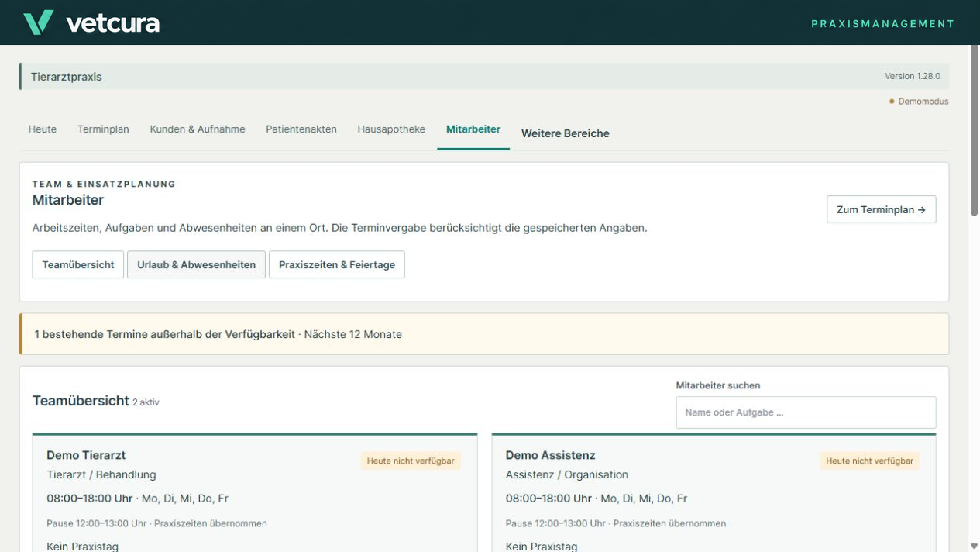The height and width of the screenshot is (552, 980).
Task: Show the Teamübersicht view
Action: coord(78,264)
